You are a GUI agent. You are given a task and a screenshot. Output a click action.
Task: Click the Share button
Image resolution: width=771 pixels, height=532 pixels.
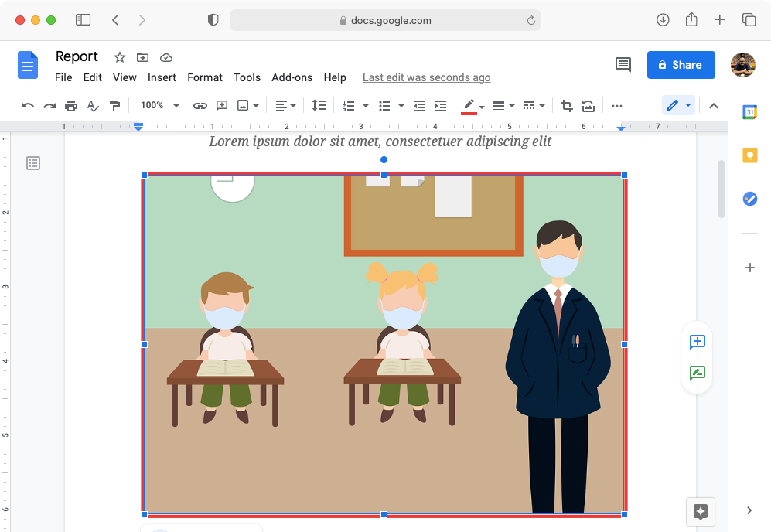[681, 65]
